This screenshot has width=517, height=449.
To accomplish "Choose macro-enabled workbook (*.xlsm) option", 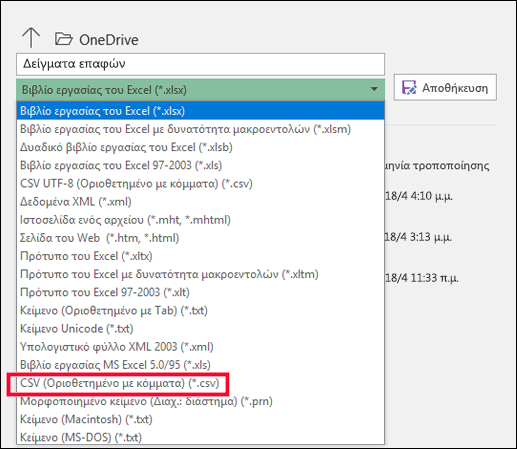I will click(200, 129).
